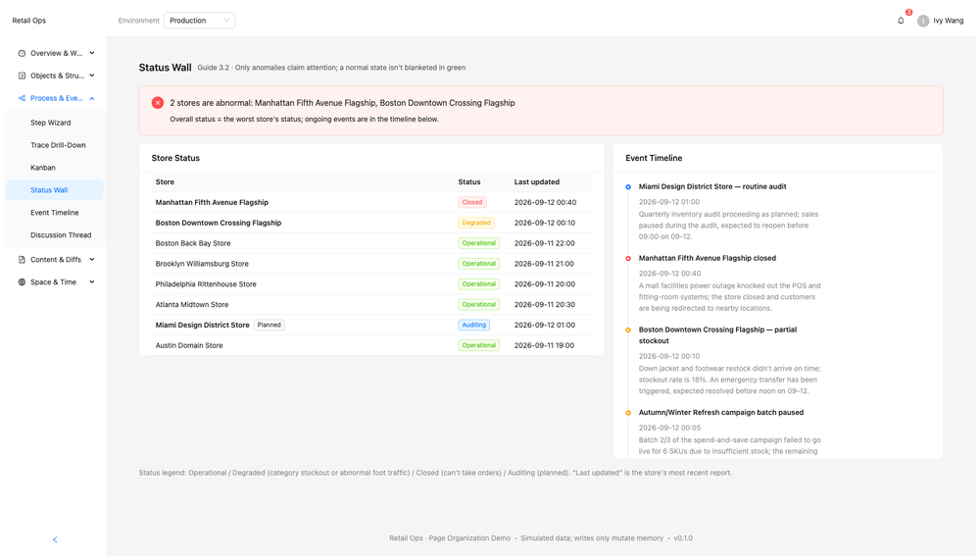Click the Operational tag for Atlanta Midtown
The width and height of the screenshot is (980, 560).
479,305
